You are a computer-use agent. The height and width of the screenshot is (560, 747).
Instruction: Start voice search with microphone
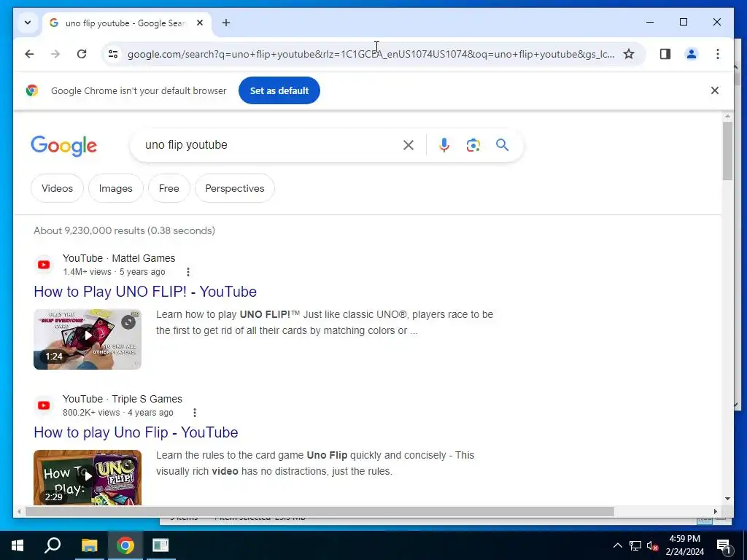coord(444,145)
